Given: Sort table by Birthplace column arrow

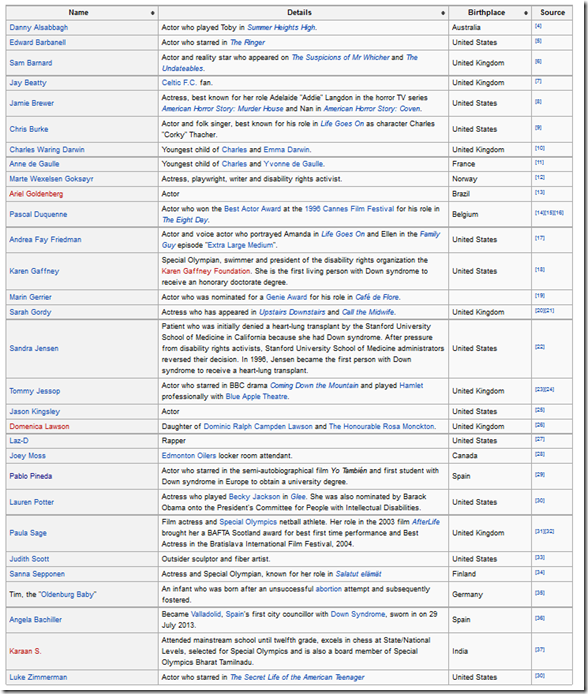Looking at the screenshot, I should (526, 13).
